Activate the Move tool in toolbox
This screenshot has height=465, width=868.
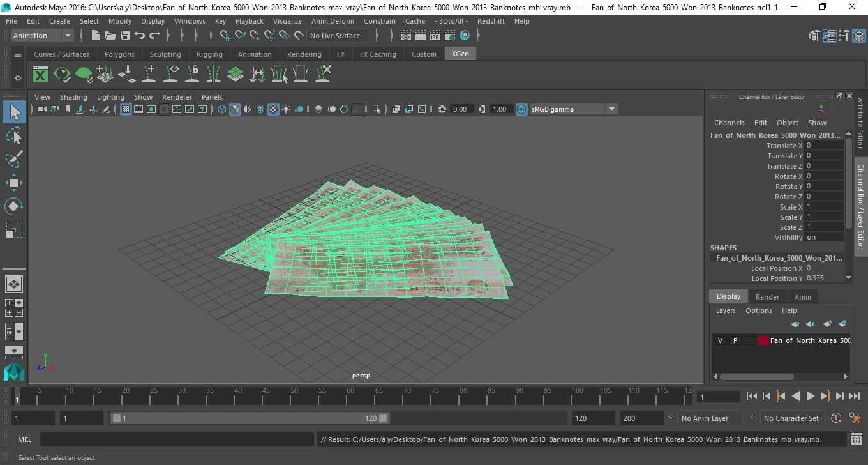[14, 183]
